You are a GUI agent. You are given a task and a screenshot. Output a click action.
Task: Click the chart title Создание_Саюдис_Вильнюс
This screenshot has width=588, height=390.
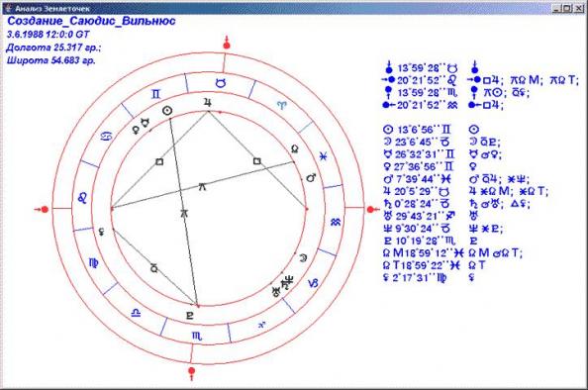click(91, 21)
